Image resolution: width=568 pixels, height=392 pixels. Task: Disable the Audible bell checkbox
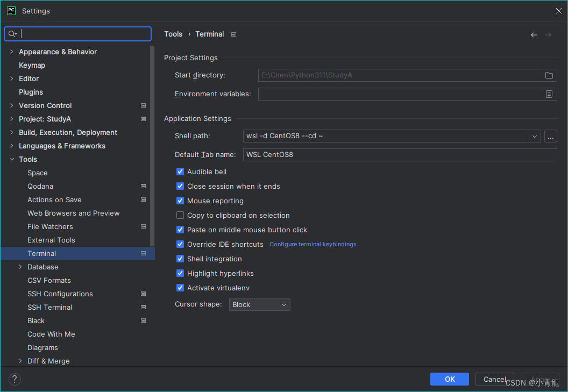[180, 172]
